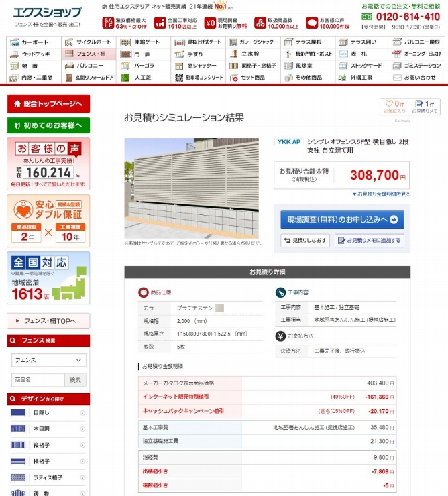
Task: Click 見積りしなおす button
Action: 305,241
